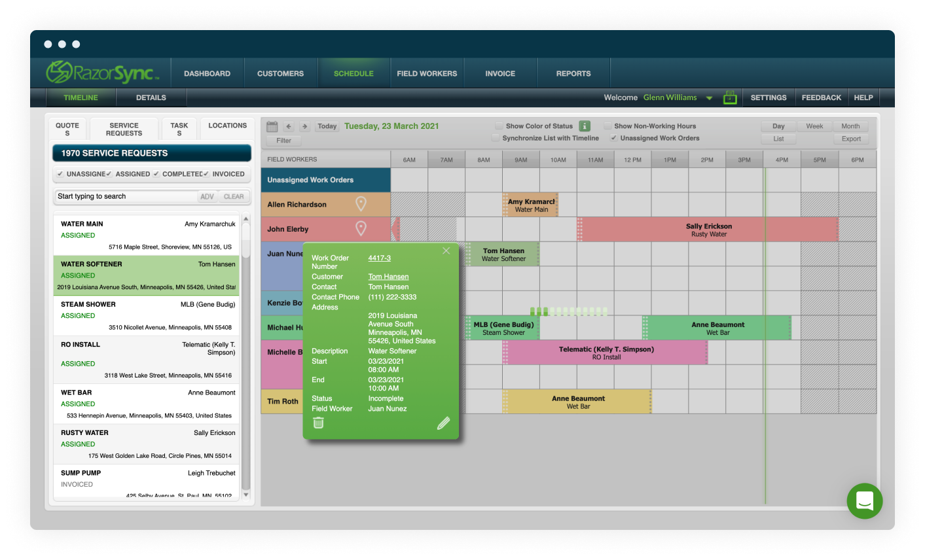Image resolution: width=925 pixels, height=560 pixels.
Task: Click the green status color info icon
Action: coord(585,126)
